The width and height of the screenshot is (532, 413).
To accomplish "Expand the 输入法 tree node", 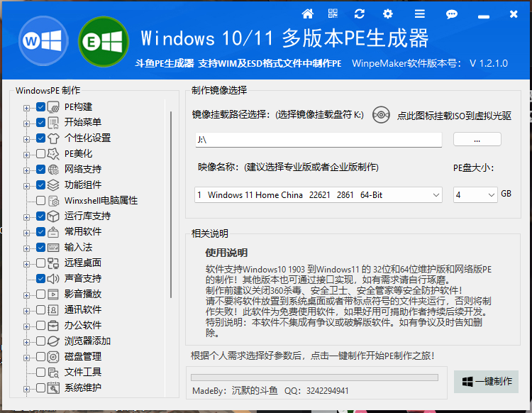I will pos(26,248).
